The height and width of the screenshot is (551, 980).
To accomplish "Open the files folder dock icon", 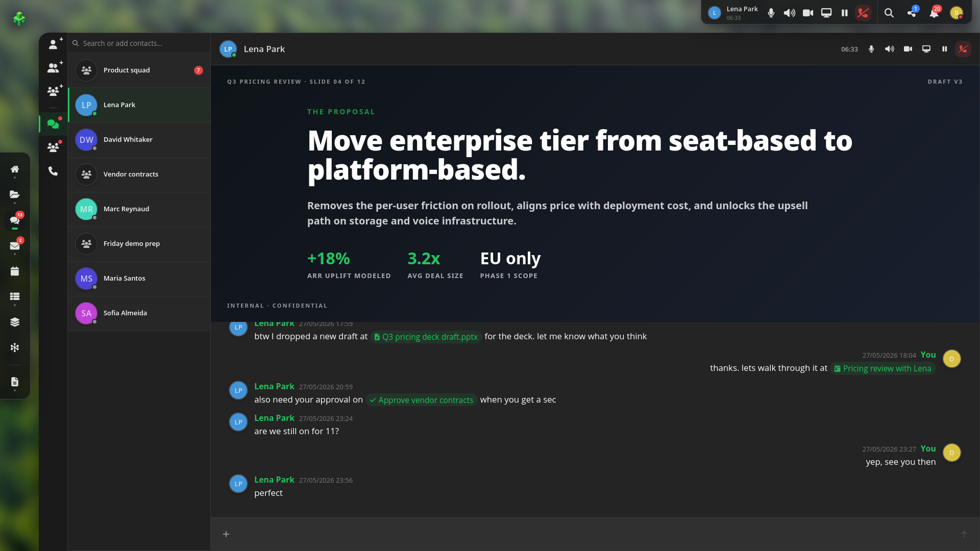I will pos(15,194).
